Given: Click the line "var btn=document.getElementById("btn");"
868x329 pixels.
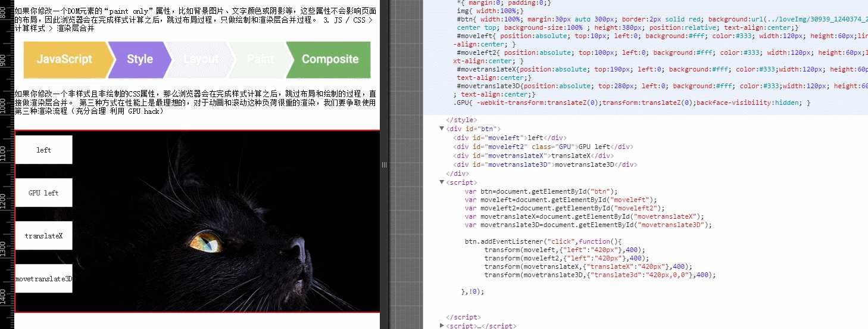Looking at the screenshot, I should click(x=541, y=191).
